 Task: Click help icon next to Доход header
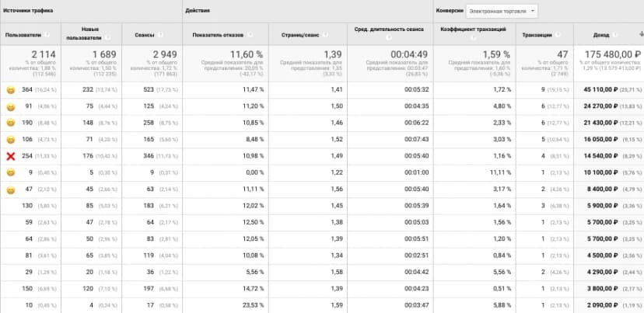(615, 35)
